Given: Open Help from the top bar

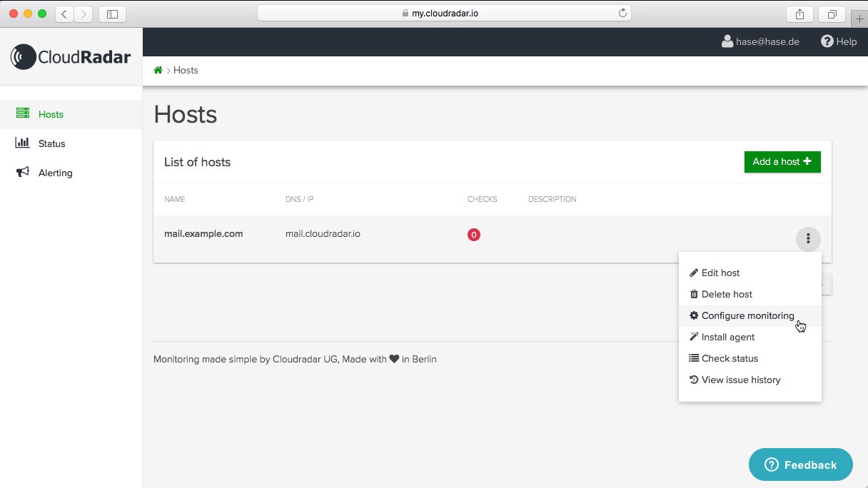Looking at the screenshot, I should tap(839, 41).
